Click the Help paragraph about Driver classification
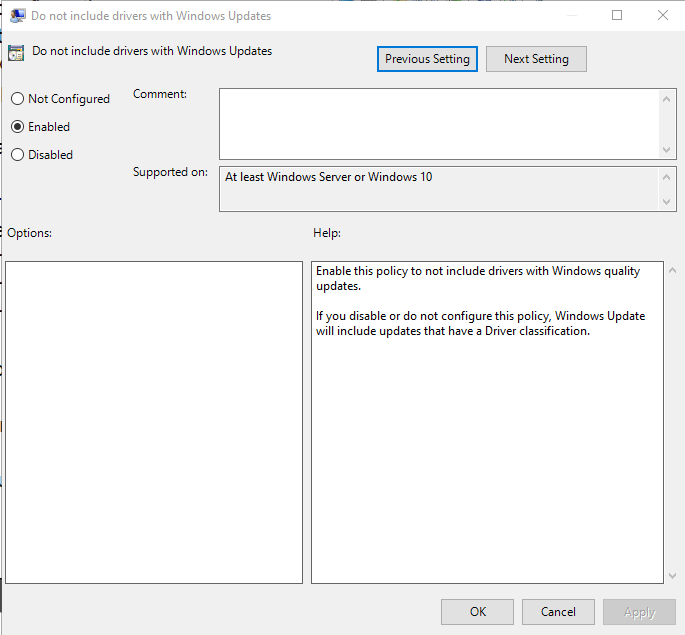Screen dimensions: 685x635 pos(480,323)
